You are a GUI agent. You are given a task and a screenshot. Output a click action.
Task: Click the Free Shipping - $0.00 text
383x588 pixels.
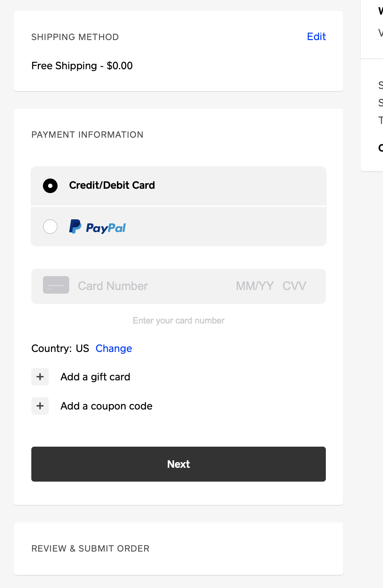pos(82,66)
